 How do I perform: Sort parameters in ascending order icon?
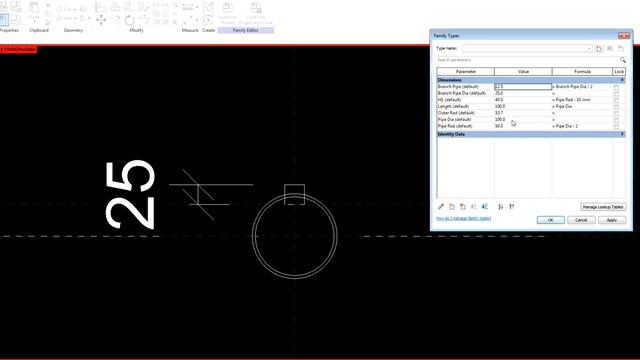pyautogui.click(x=501, y=207)
